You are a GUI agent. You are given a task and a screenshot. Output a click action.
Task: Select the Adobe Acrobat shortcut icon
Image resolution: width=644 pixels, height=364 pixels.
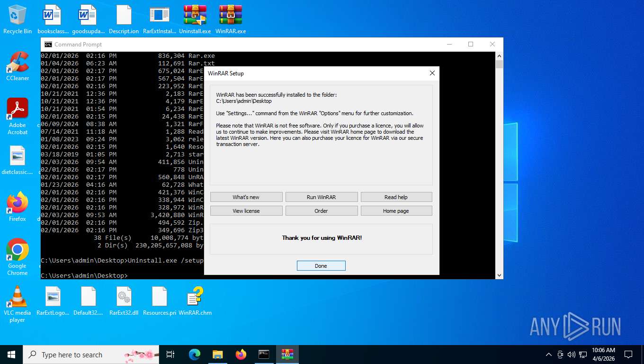pyautogui.click(x=18, y=117)
